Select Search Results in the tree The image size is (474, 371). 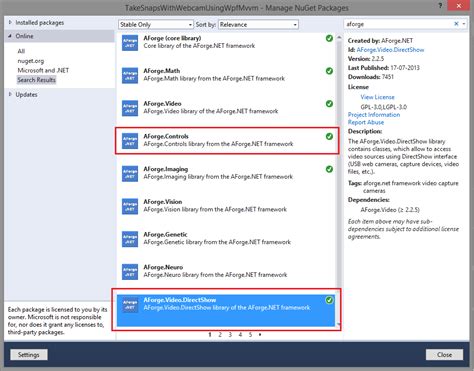point(36,80)
